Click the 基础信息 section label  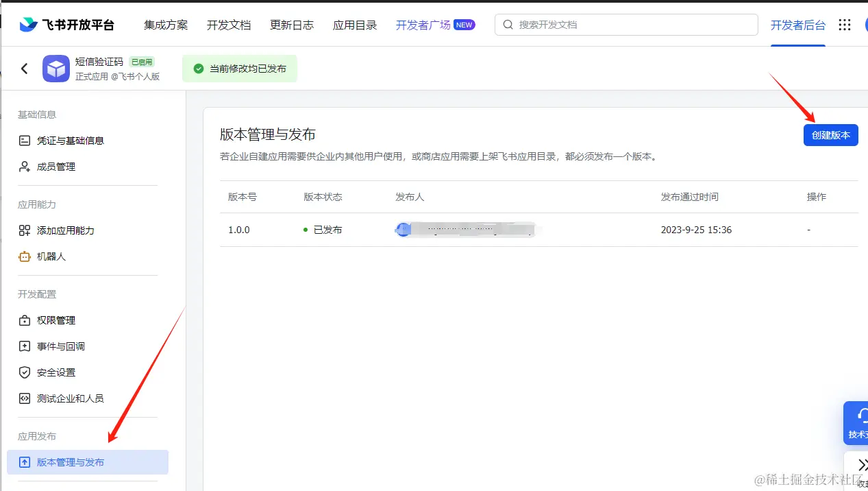click(37, 115)
